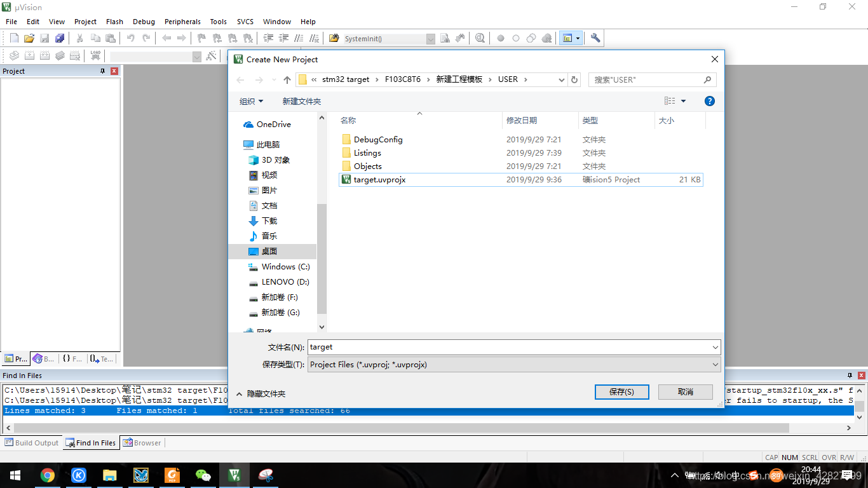Screen dimensions: 868x488
Task: Click the Kill All Breakpoints icon
Action: 546,38
